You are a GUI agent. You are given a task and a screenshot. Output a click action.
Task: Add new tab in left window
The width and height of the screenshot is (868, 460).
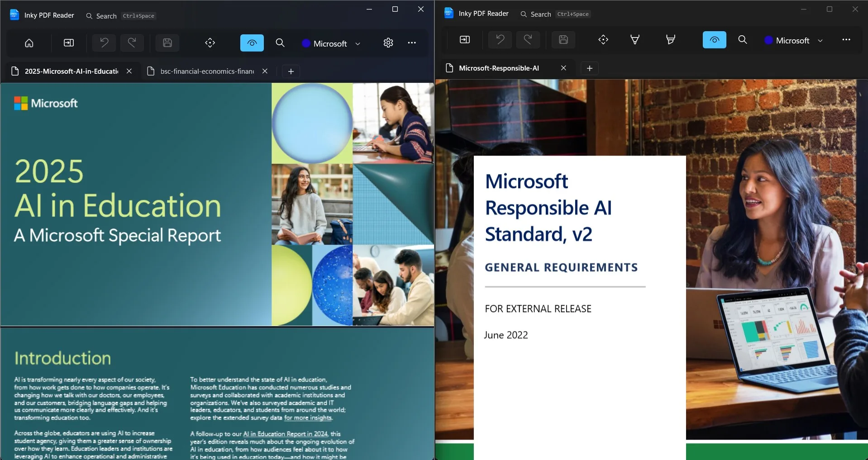click(291, 71)
